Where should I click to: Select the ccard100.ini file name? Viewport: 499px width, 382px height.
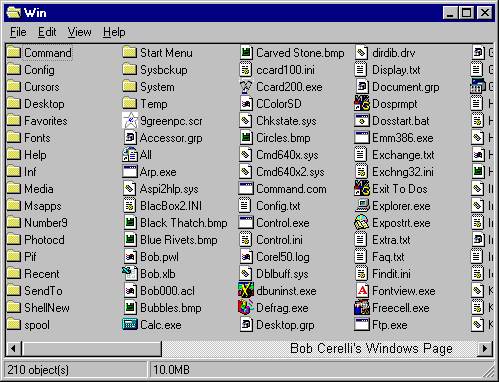(285, 70)
